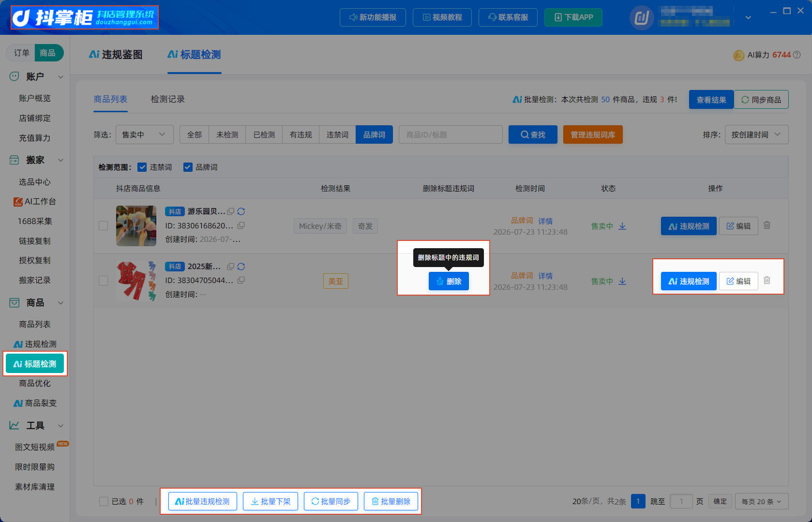The image size is (812, 522).
Task: Filter by 有违规 items
Action: (301, 134)
